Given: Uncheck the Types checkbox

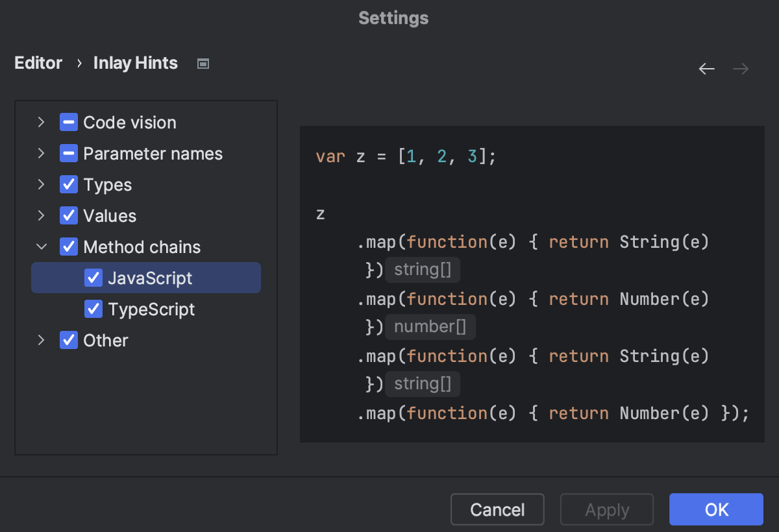Looking at the screenshot, I should 68,184.
